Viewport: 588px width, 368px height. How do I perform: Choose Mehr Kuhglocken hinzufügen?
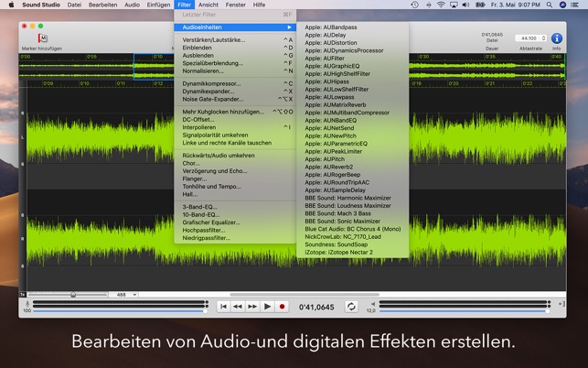[x=235, y=112]
